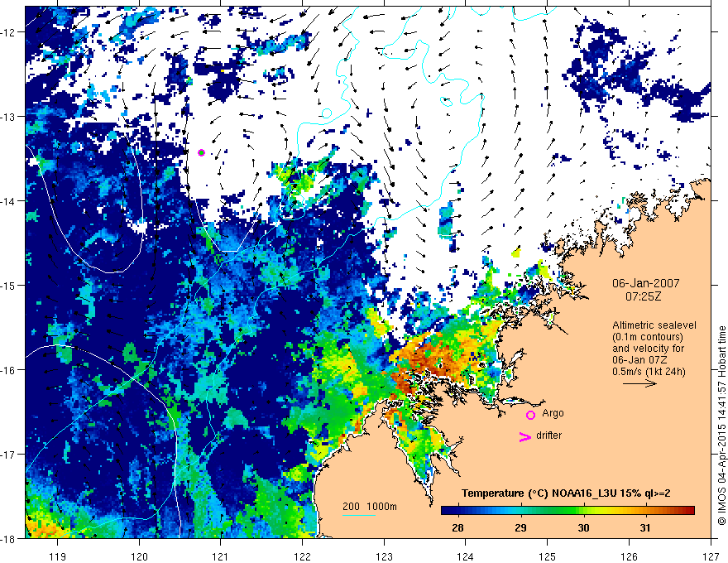
Task: Click the '200 1000m' depth contour label
Action: click(370, 507)
